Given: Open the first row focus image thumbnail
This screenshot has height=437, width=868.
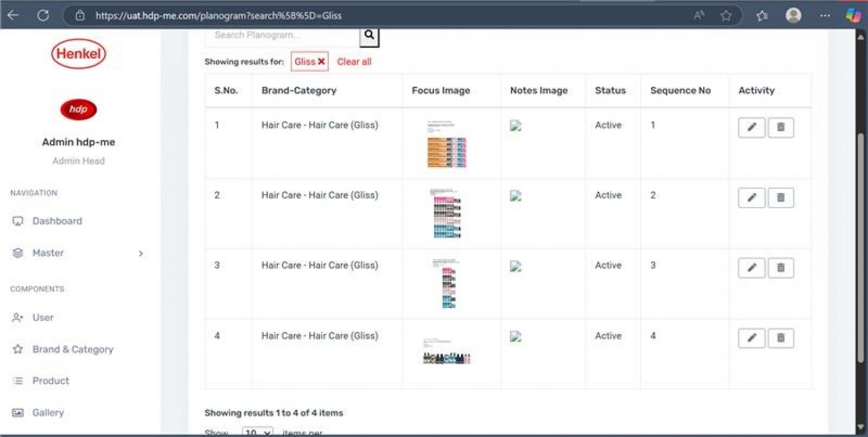Looking at the screenshot, I should point(447,145).
